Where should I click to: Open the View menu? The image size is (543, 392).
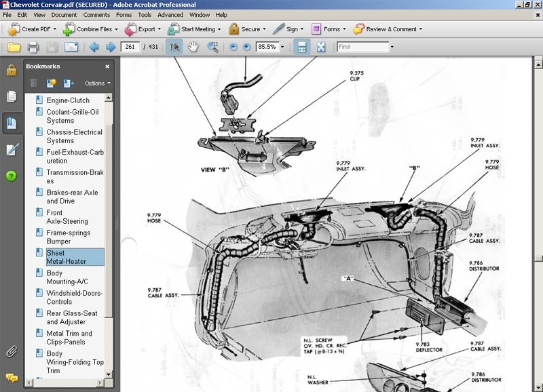[x=39, y=15]
